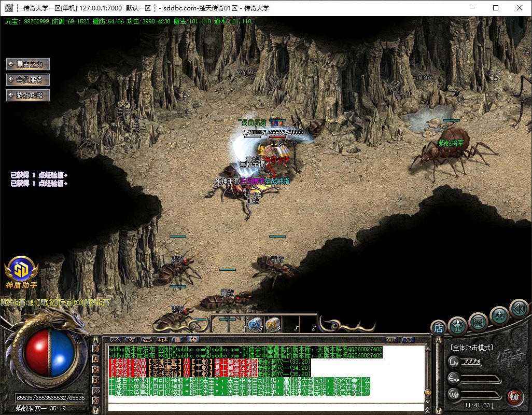Click the 蚂蚁洞穴一 35:19 map location text

41,408
